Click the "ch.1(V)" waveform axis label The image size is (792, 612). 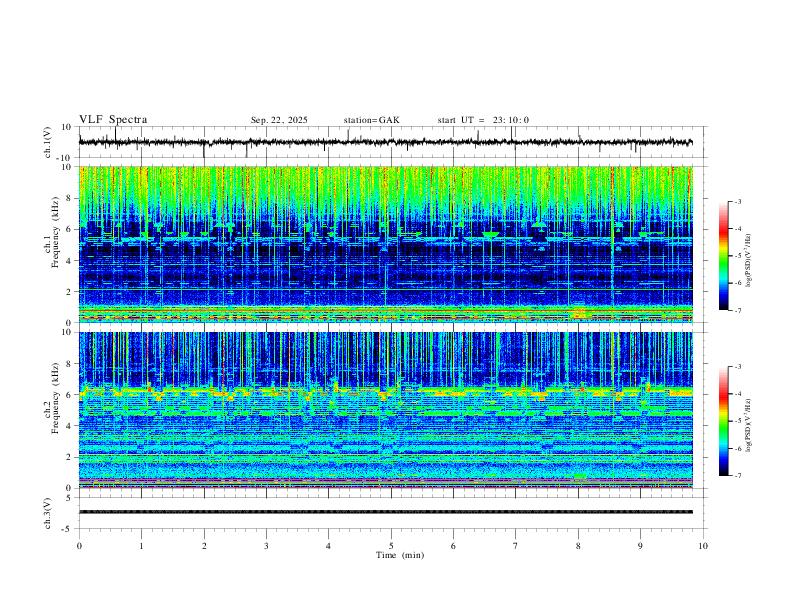coord(48,142)
